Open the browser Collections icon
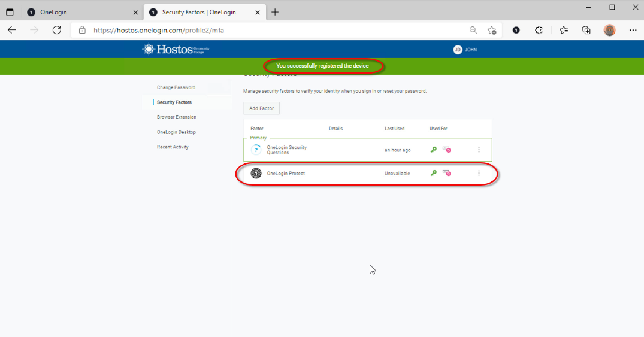The image size is (644, 337). [x=586, y=30]
